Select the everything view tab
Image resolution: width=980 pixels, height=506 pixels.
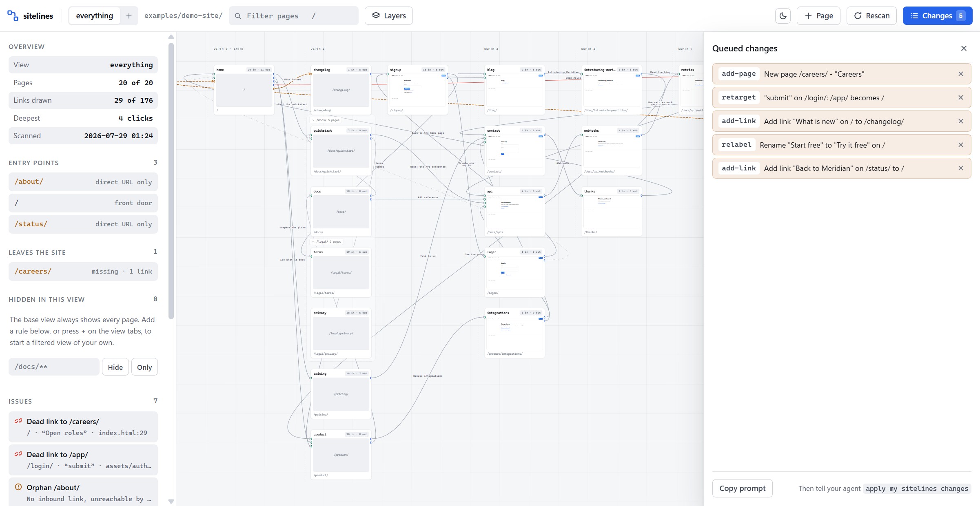pos(94,16)
